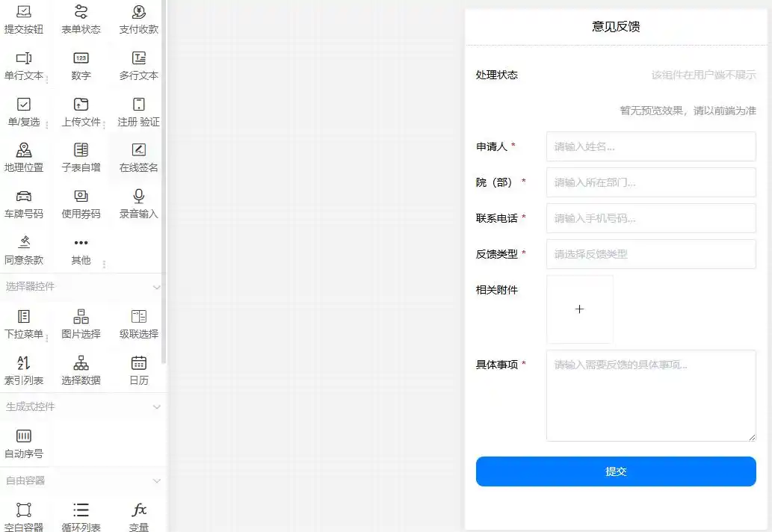Add the 上传文件 upload control
Viewport: 772px width, 532px height.
(x=81, y=112)
